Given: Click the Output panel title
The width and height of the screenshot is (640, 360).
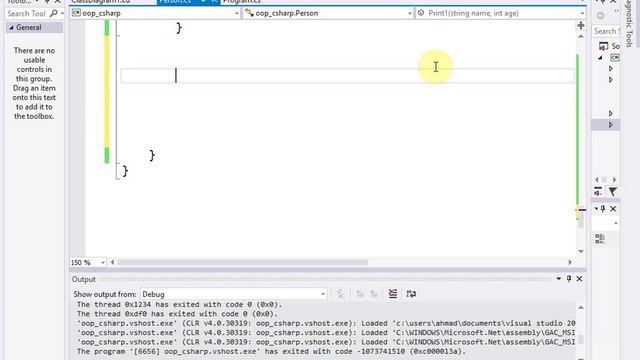Looking at the screenshot, I should pyautogui.click(x=84, y=279).
